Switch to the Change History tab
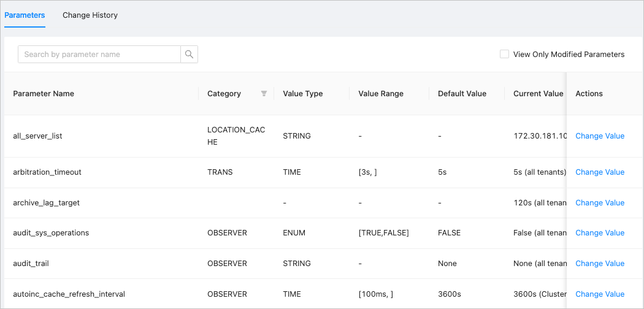The image size is (644, 309). coord(90,15)
